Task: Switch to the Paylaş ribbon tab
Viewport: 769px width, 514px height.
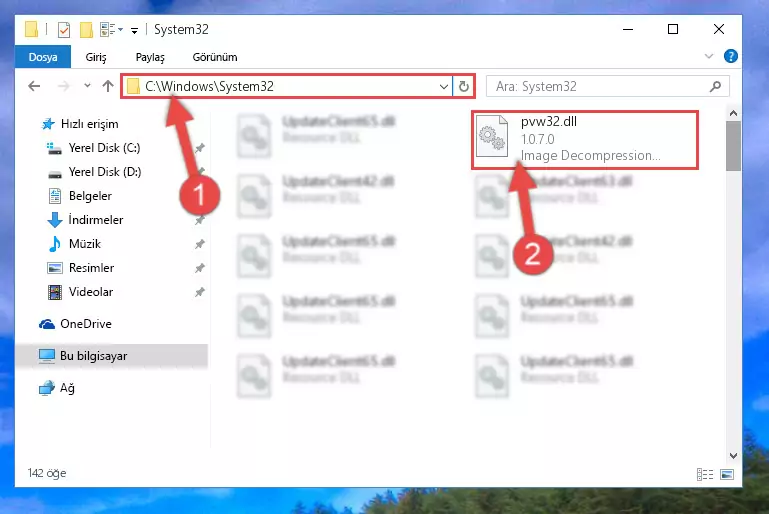Action: pyautogui.click(x=150, y=57)
